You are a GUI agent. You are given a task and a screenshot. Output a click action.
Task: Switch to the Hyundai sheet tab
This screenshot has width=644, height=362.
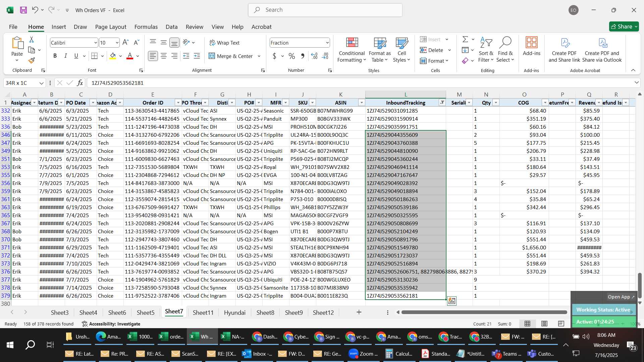click(234, 312)
